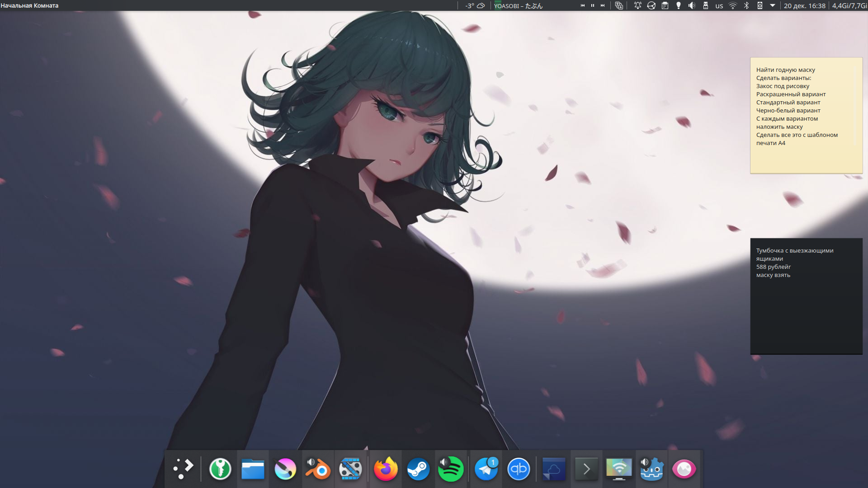The height and width of the screenshot is (488, 868).
Task: Open Telegram with one unread badge
Action: pyautogui.click(x=486, y=469)
